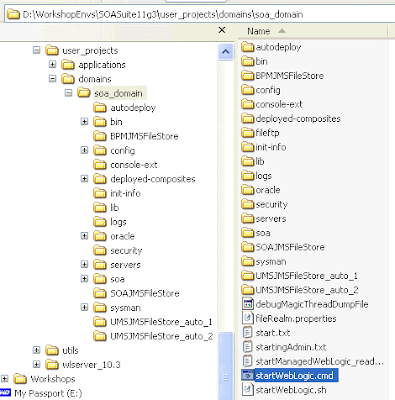Click the My Passport (E:) drive icon

point(6,393)
